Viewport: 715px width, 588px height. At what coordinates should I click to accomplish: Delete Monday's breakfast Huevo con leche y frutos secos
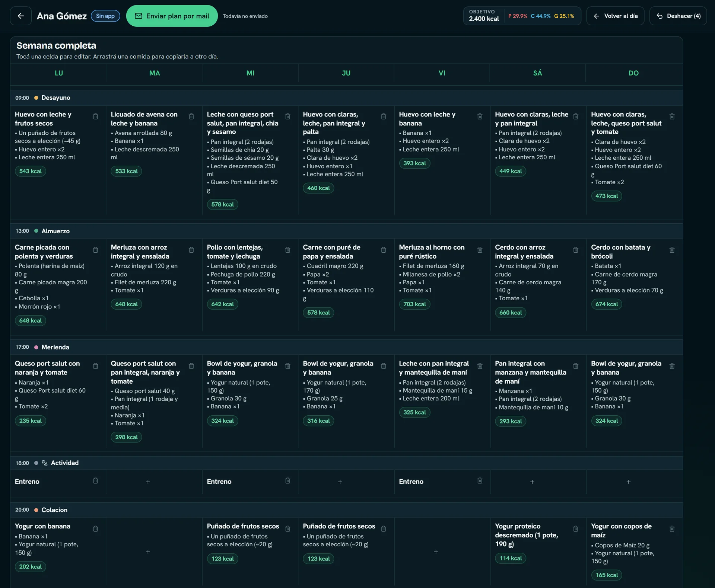95,116
